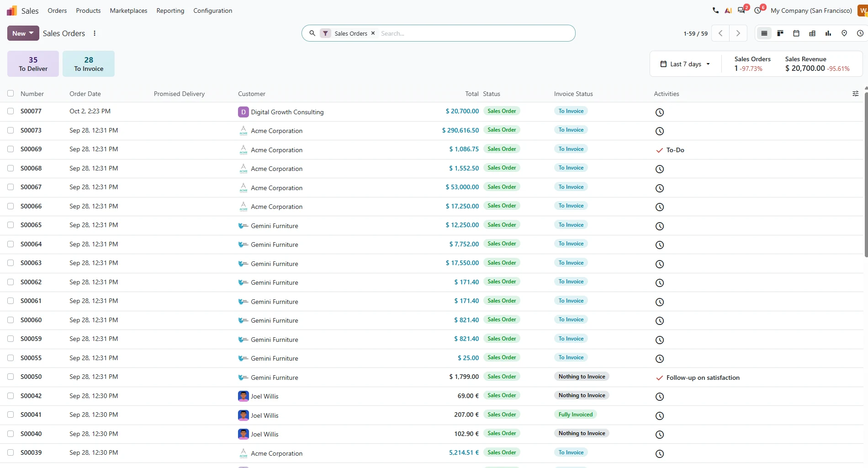Screen dimensions: 868x468
Task: Switch to pivot table view
Action: click(812, 33)
